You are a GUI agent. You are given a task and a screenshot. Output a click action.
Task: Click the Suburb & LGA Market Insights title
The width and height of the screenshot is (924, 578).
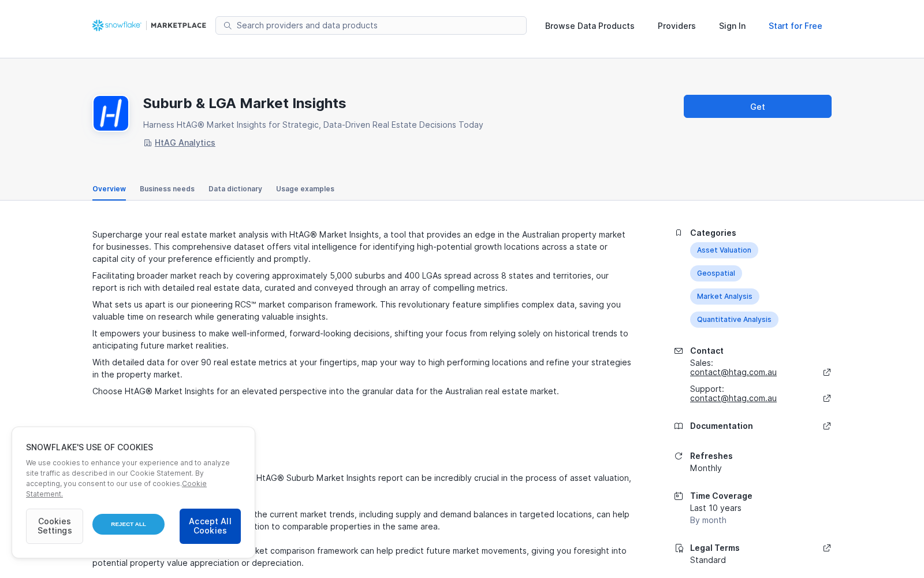pyautogui.click(x=244, y=103)
